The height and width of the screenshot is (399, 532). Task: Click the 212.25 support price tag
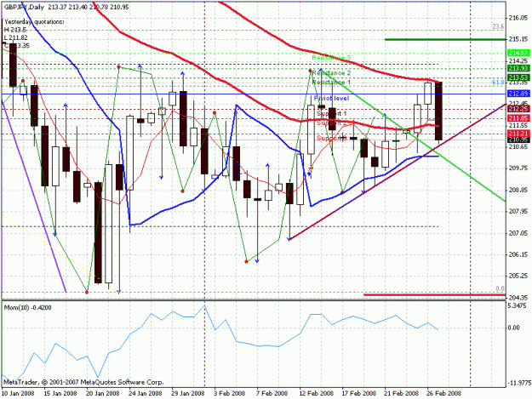click(518, 109)
